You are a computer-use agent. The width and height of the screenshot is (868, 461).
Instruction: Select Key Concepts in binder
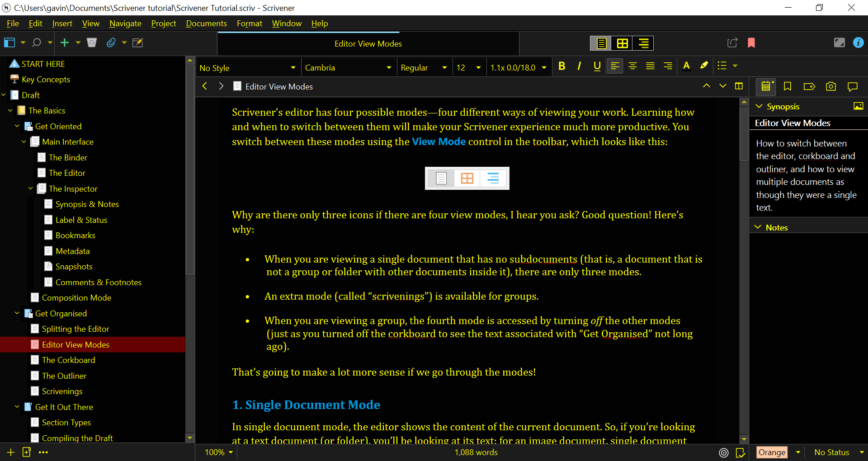46,80
